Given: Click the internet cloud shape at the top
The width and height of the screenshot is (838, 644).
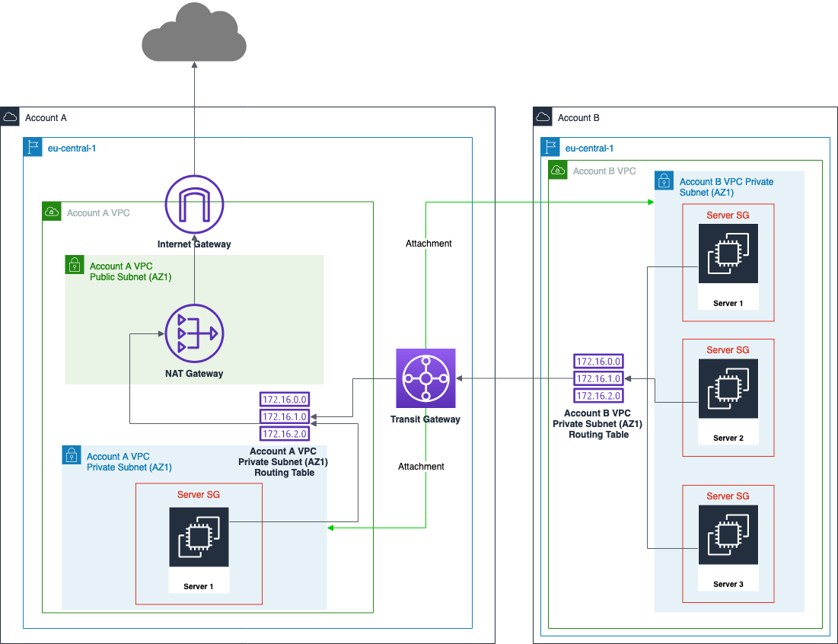Looking at the screenshot, I should pyautogui.click(x=194, y=34).
